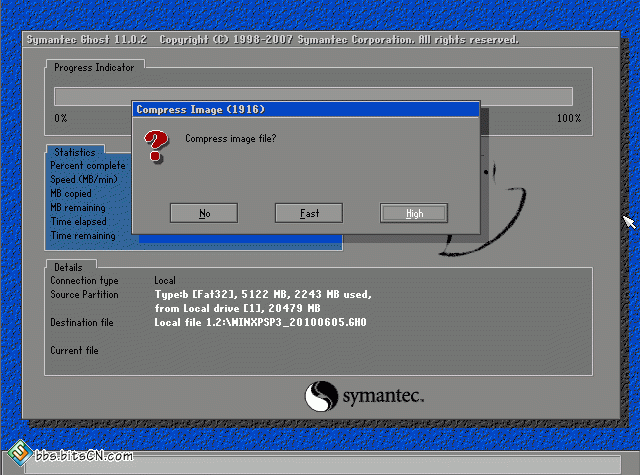Click the Details panel label

(68, 267)
